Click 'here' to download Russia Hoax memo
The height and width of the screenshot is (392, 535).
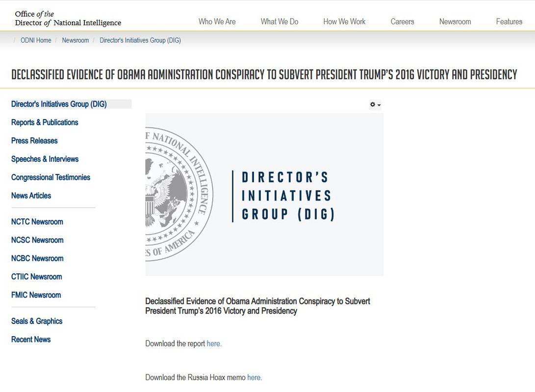[x=254, y=378]
